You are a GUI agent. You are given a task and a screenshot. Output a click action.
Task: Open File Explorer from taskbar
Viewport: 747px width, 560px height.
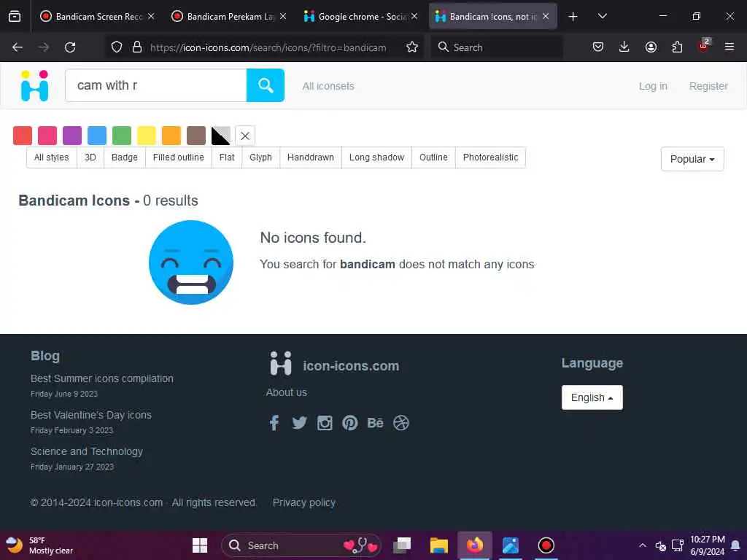[x=438, y=545]
